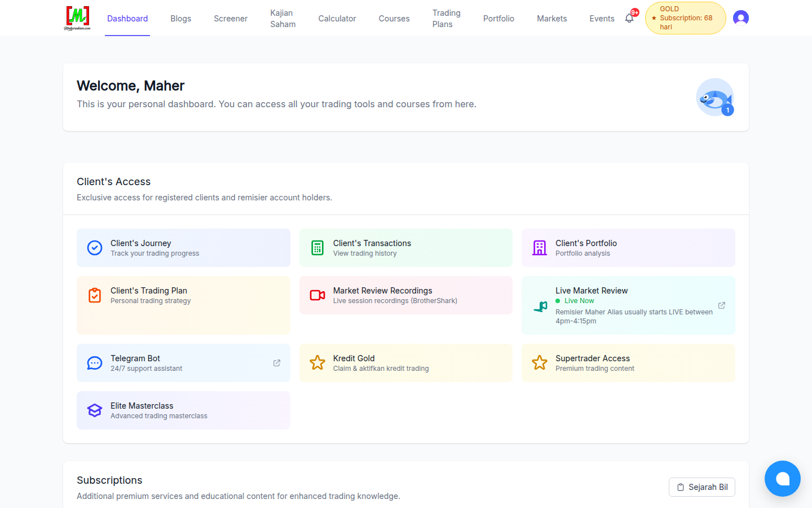Click the Telegram Bot chat bubble icon
Image resolution: width=812 pixels, height=508 pixels.
pos(95,363)
